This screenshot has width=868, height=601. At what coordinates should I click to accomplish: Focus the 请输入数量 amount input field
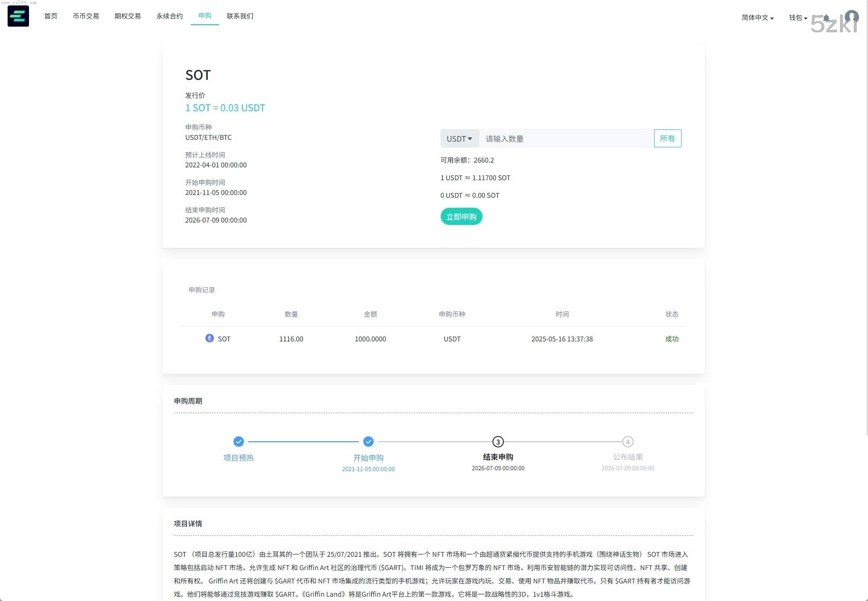566,139
